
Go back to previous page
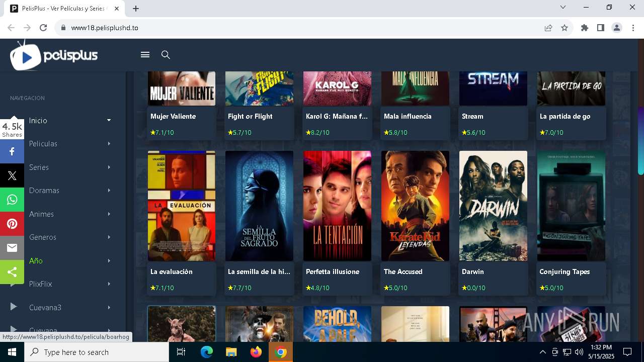click(11, 28)
